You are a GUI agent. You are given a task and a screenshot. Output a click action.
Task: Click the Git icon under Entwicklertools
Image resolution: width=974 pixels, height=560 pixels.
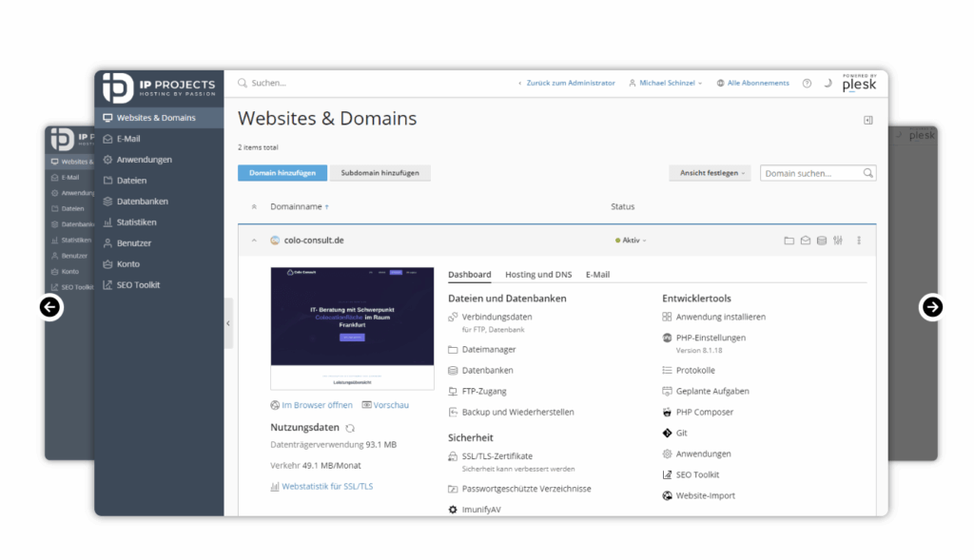pos(668,433)
